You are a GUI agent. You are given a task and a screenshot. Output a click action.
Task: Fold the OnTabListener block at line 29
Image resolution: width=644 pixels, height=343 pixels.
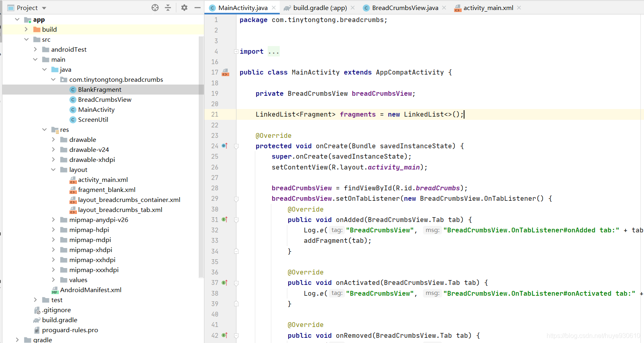pos(236,199)
